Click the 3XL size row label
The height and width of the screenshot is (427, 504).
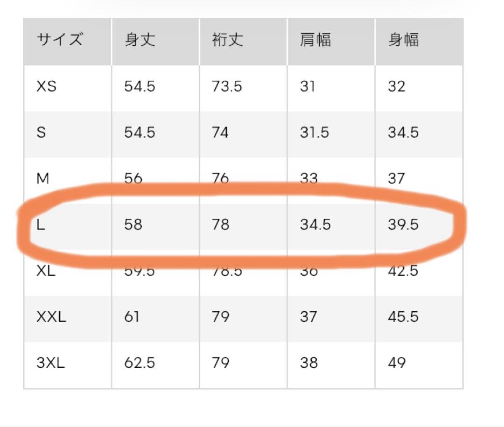(x=51, y=363)
